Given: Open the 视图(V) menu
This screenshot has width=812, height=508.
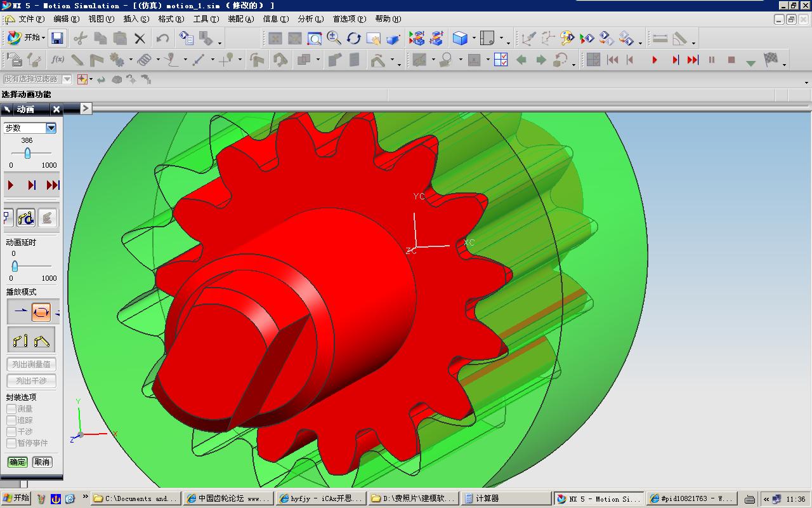Looking at the screenshot, I should [x=101, y=19].
